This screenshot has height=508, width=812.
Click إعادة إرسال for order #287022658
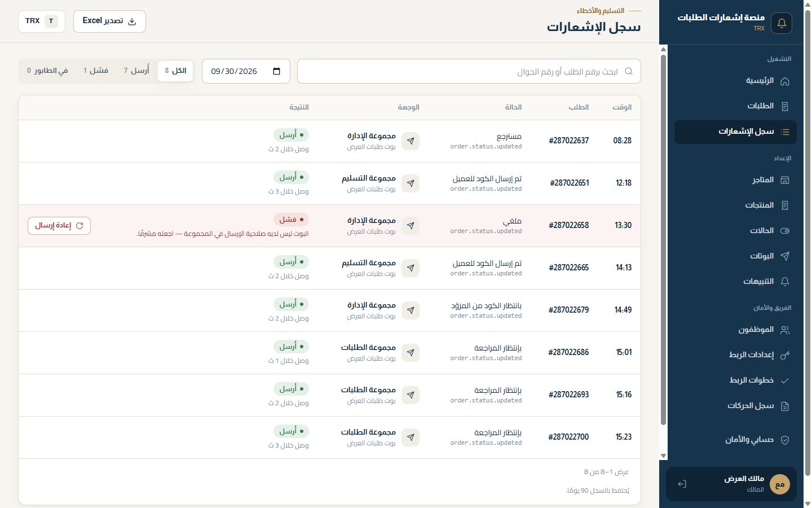59,226
